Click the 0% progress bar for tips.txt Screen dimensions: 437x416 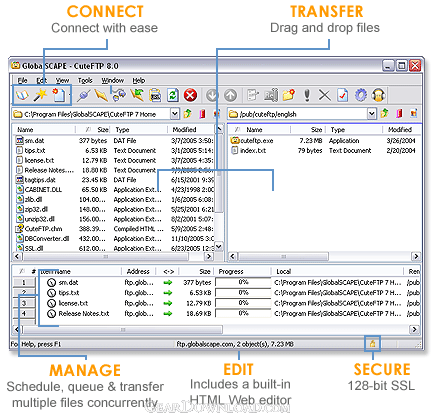click(243, 293)
